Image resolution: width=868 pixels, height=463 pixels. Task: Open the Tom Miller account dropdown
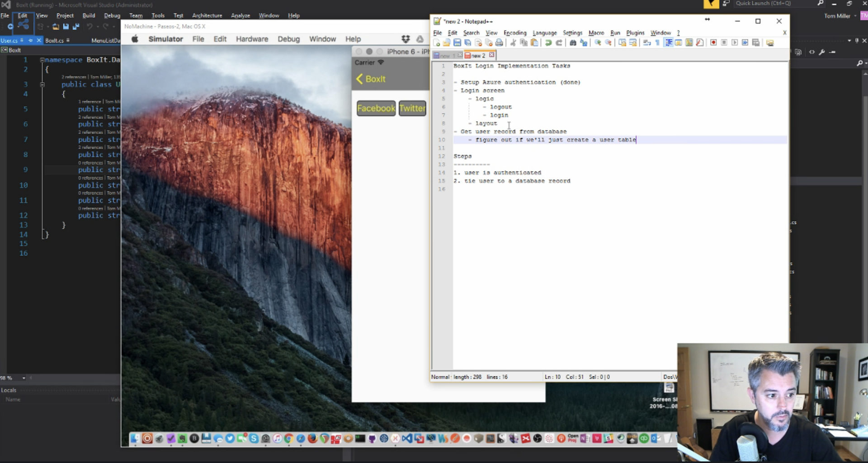[840, 16]
